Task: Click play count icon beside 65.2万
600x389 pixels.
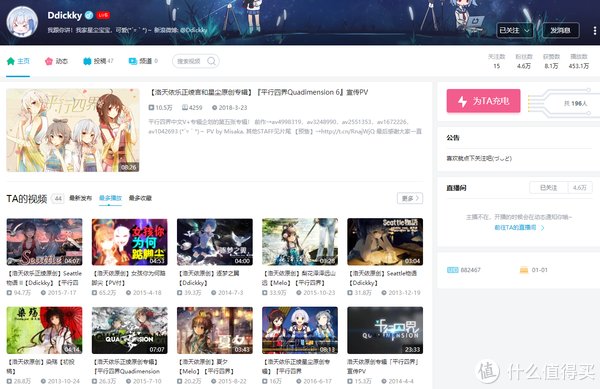Action: tap(94, 293)
